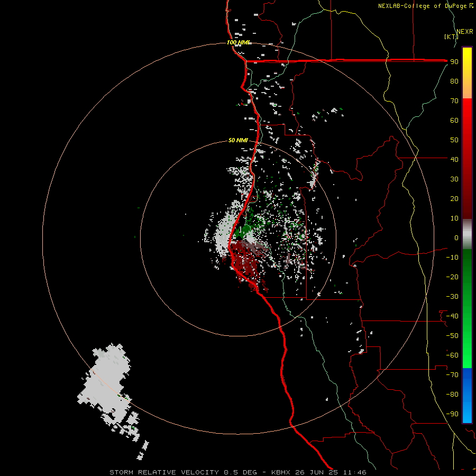Click the -10 value on velocity scale
Screen dimensions: 476x476
(452, 258)
